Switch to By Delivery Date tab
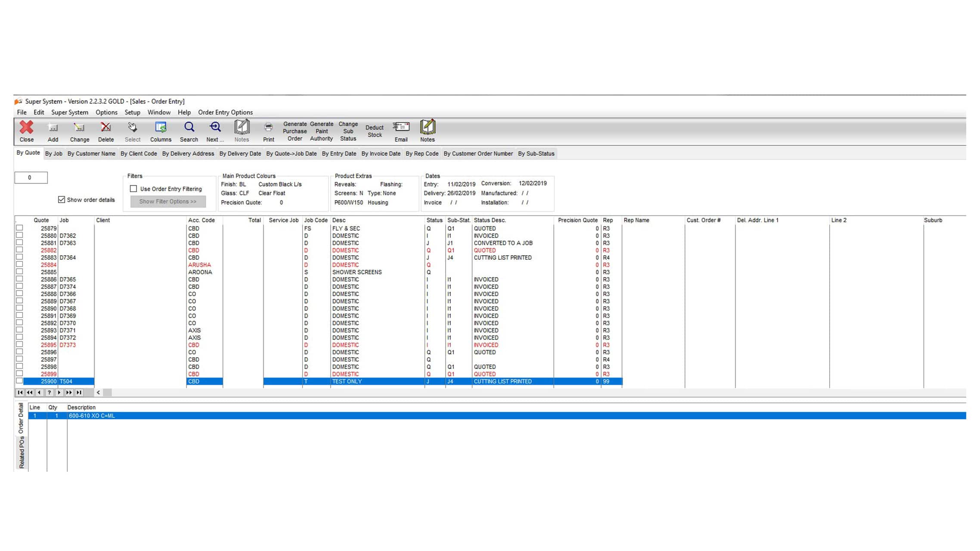The width and height of the screenshot is (980, 551). 240,154
